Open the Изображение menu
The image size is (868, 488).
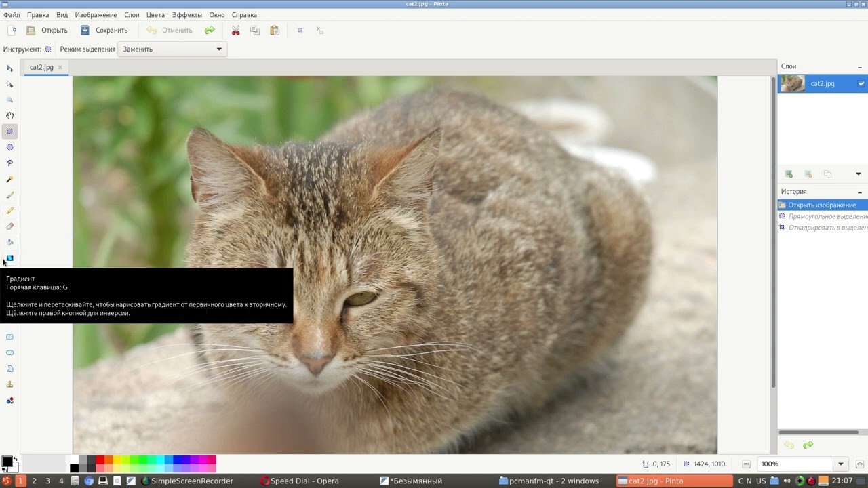click(x=96, y=14)
